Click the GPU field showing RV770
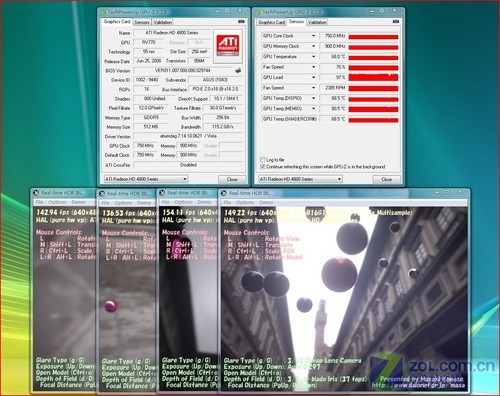Screen dimensions: 500x396 pyautogui.click(x=149, y=42)
